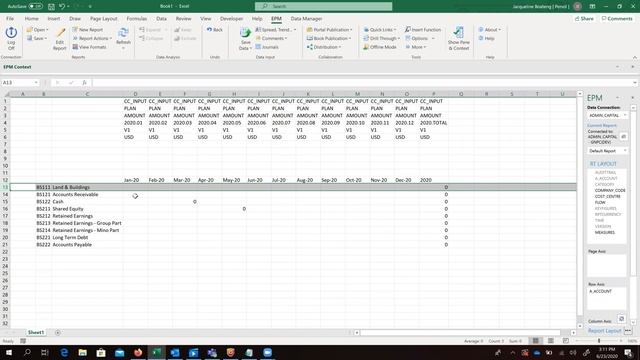Viewport: 640px width, 360px height.
Task: Click the Exclude data analysis button
Action: 185,38
